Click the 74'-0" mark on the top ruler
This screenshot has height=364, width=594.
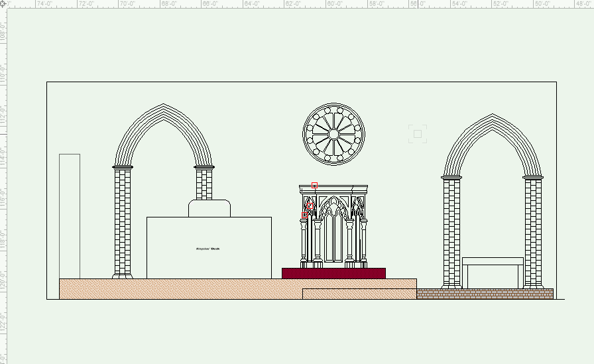click(44, 3)
